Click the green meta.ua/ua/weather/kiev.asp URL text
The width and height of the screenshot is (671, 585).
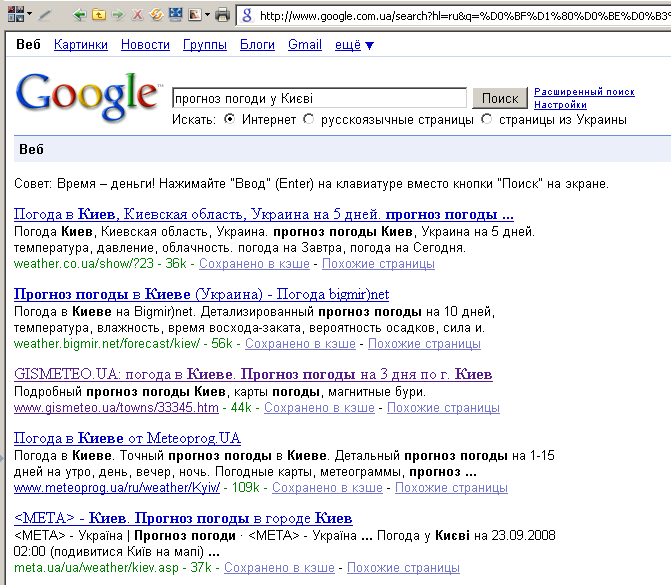coord(96,567)
